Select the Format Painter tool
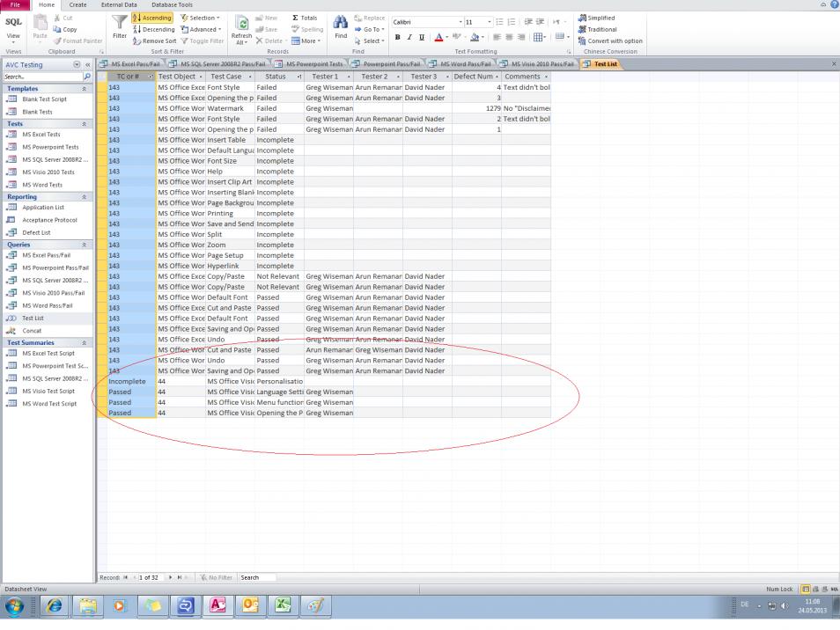 [x=77, y=40]
